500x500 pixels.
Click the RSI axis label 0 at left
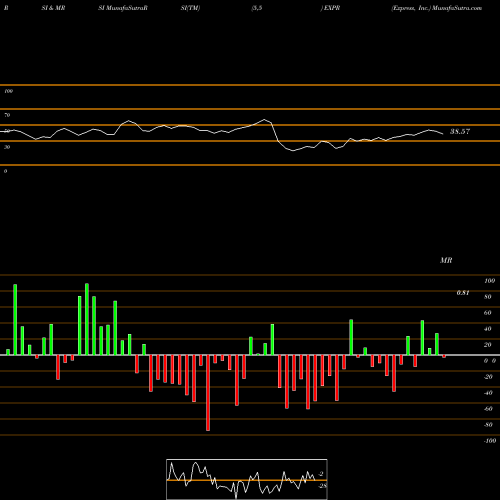[x=5, y=171]
